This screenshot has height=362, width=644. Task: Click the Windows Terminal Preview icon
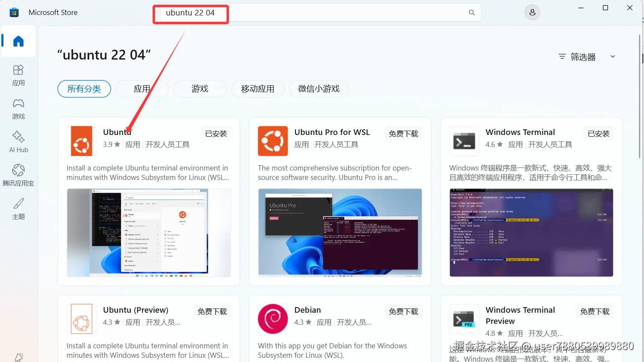[464, 319]
